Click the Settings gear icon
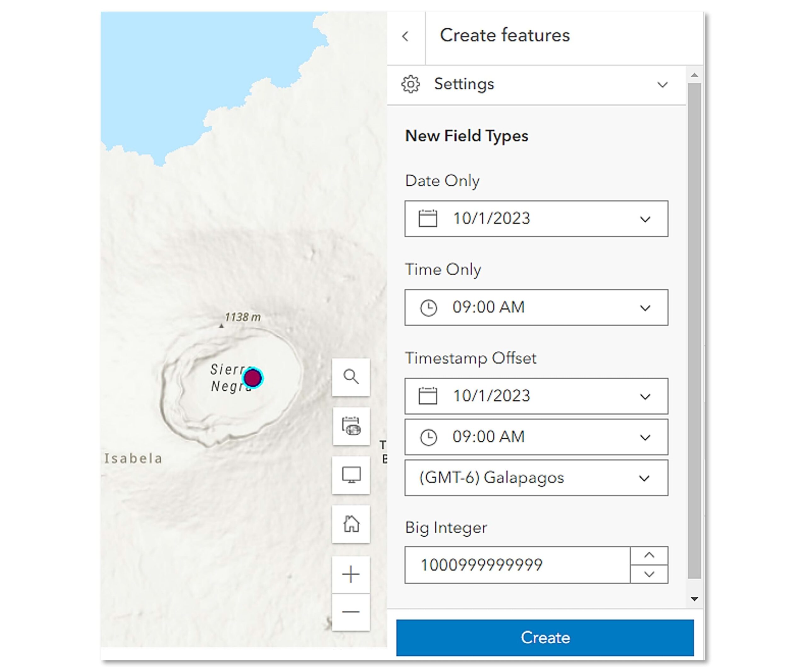The image size is (806, 672). coord(410,84)
